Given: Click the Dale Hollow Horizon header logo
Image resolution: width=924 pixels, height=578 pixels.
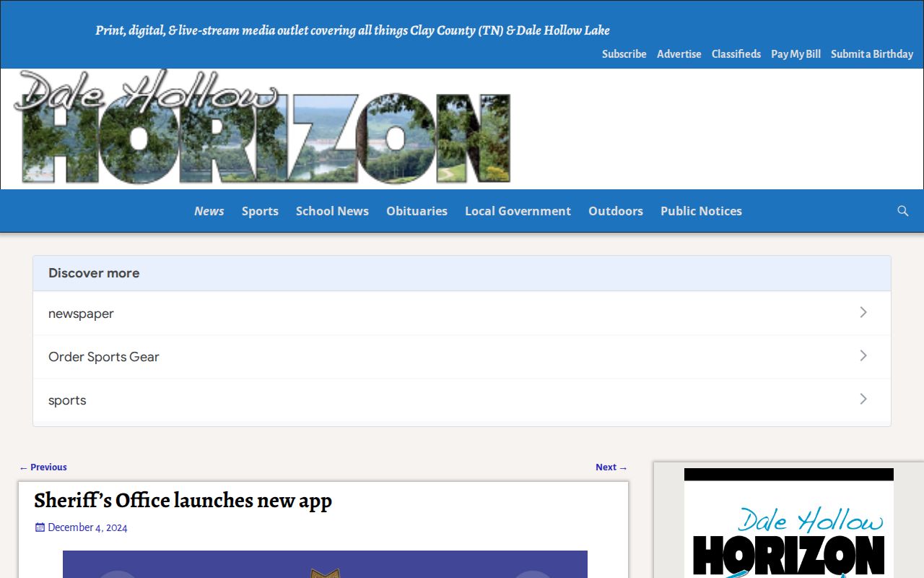Looking at the screenshot, I should [x=263, y=128].
